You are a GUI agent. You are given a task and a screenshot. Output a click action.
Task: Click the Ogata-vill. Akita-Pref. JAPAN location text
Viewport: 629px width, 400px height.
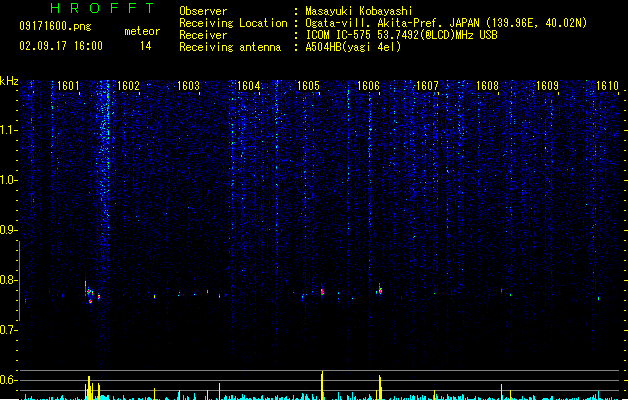point(446,23)
